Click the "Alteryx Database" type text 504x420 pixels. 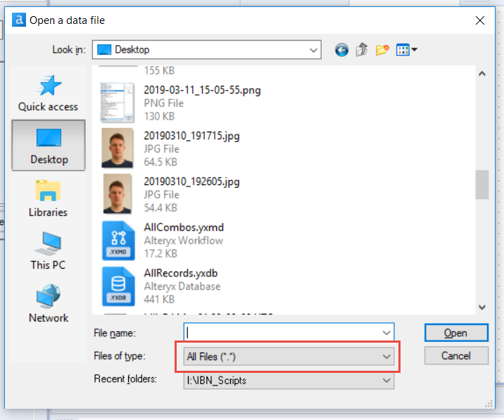click(x=182, y=286)
